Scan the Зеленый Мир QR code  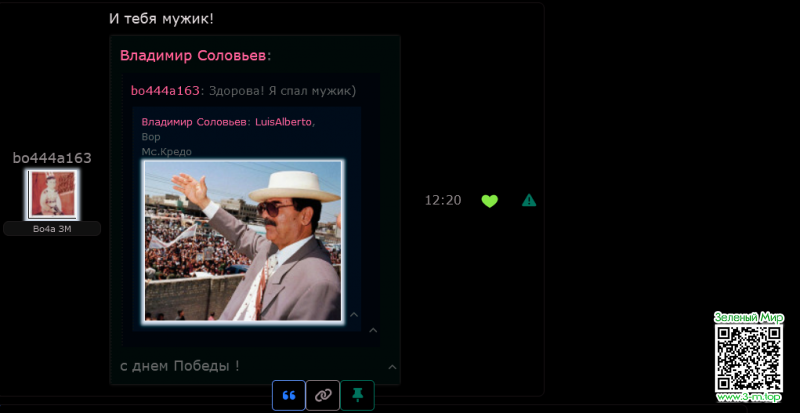[749, 358]
